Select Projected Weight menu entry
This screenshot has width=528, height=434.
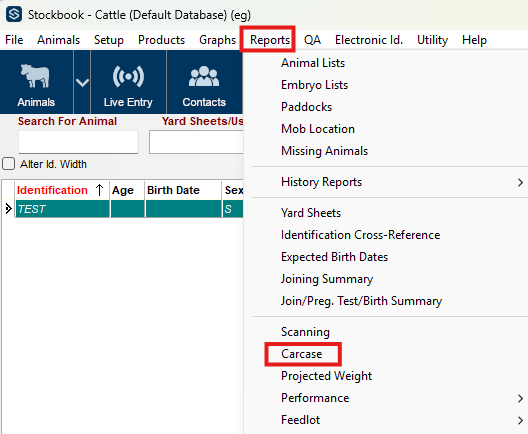[326, 376]
